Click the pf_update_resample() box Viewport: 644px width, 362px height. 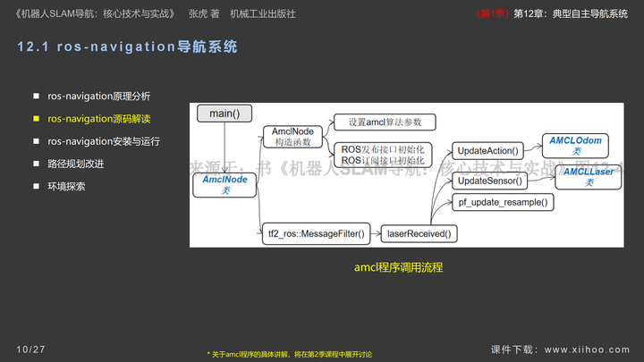point(503,202)
